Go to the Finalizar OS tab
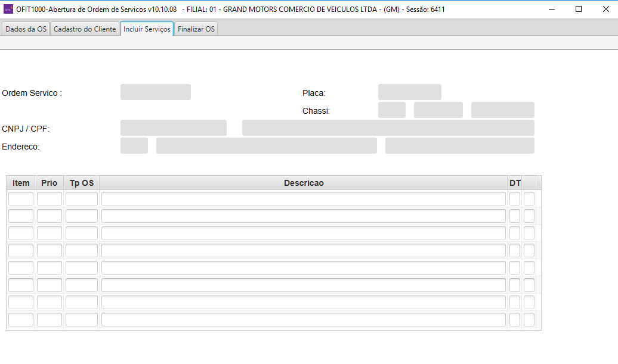Screen dimensions: 618x364 pos(196,29)
